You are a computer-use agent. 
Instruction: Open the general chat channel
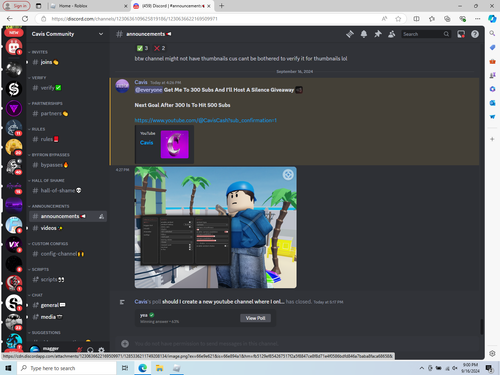pyautogui.click(x=68, y=305)
